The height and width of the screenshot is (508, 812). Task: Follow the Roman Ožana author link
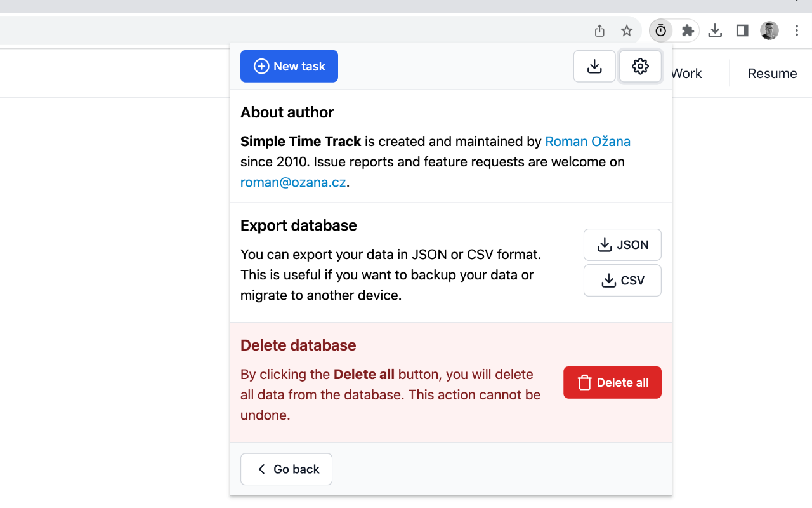(x=588, y=141)
